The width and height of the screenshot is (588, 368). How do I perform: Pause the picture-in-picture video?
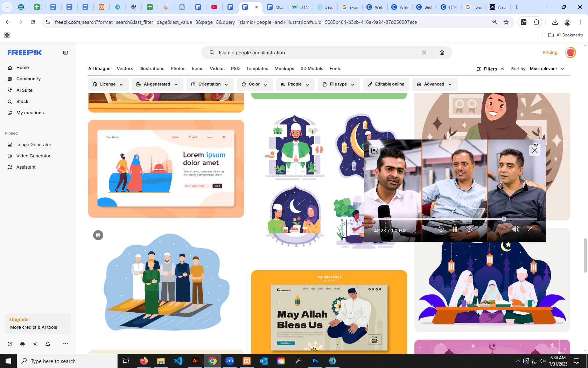[x=455, y=229]
